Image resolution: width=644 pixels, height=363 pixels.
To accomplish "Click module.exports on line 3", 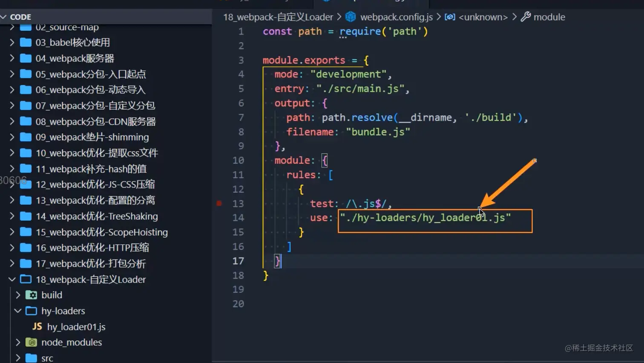I will (x=304, y=60).
